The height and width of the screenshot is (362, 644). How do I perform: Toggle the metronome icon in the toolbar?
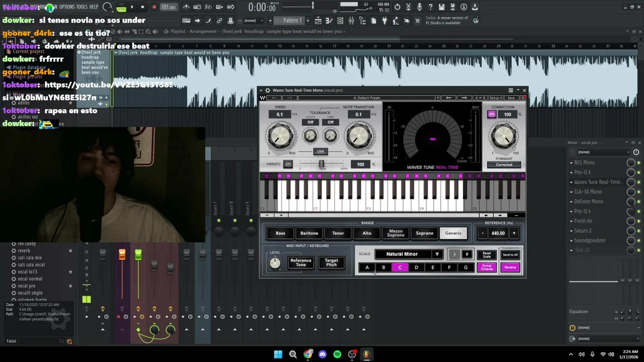(186, 7)
